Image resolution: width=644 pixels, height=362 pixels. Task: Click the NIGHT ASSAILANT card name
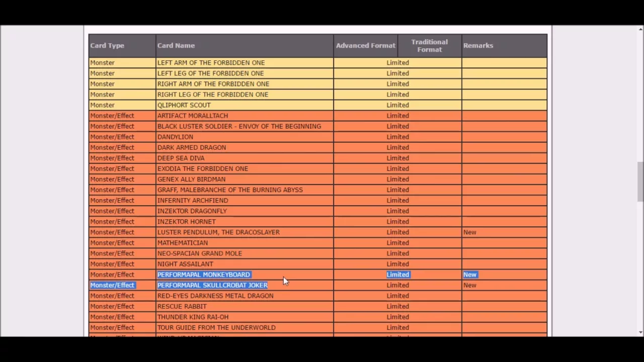coord(185,264)
